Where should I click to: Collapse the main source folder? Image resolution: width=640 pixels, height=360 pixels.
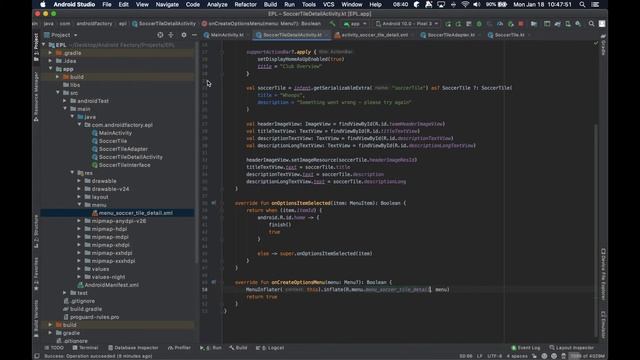click(65, 109)
